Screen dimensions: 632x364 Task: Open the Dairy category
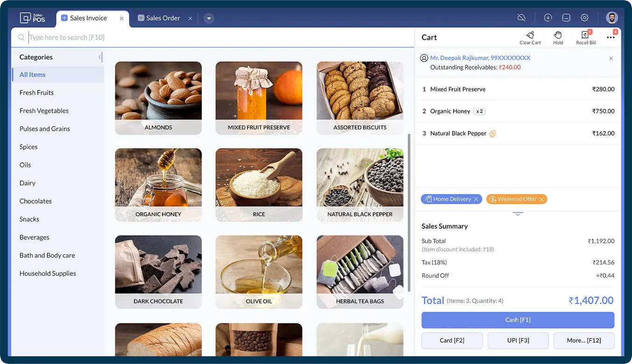coord(58,183)
